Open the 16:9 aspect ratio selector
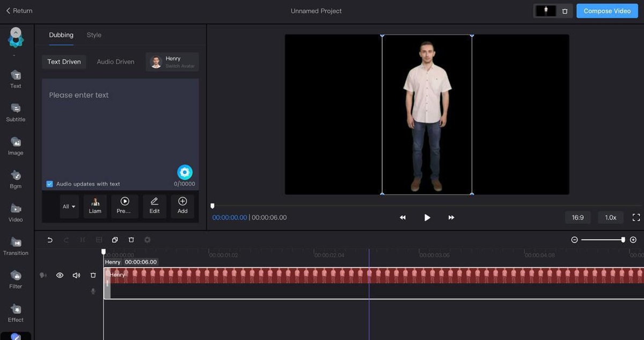 tap(577, 218)
